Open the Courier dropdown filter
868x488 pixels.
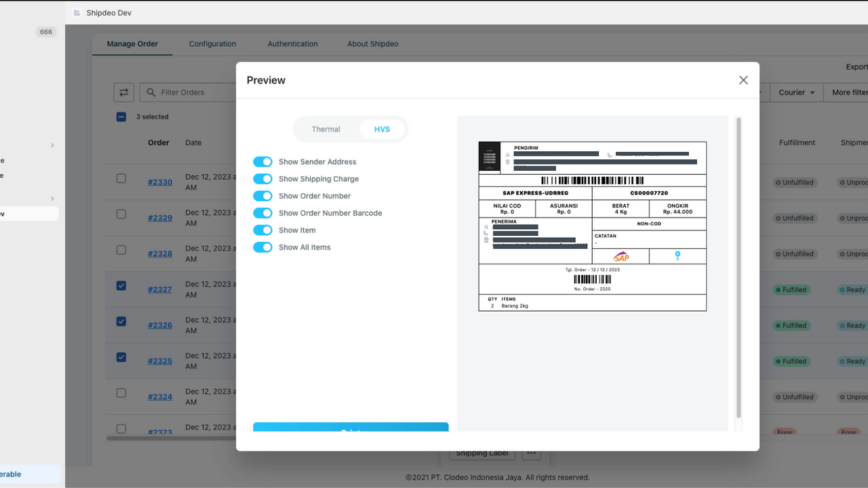click(x=796, y=92)
